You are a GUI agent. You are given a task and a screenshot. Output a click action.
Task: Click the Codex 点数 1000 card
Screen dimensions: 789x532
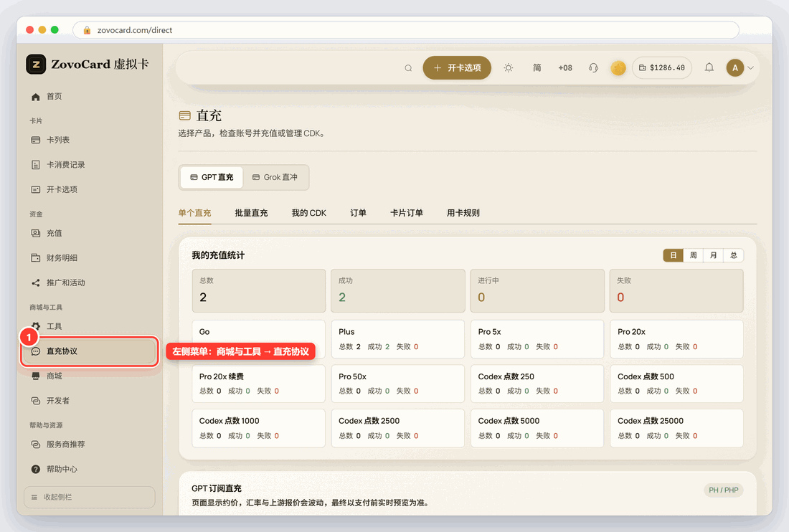click(x=259, y=428)
